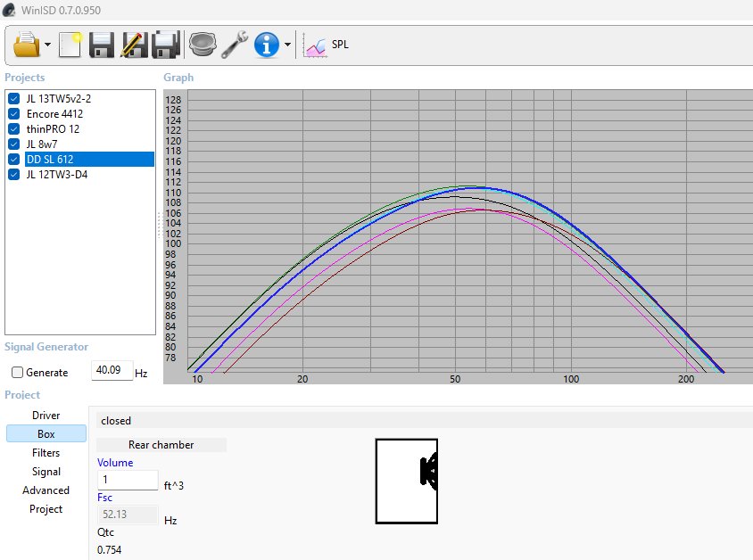The image size is (753, 560).
Task: Expand the info dropdown arrow
Action: click(x=287, y=45)
